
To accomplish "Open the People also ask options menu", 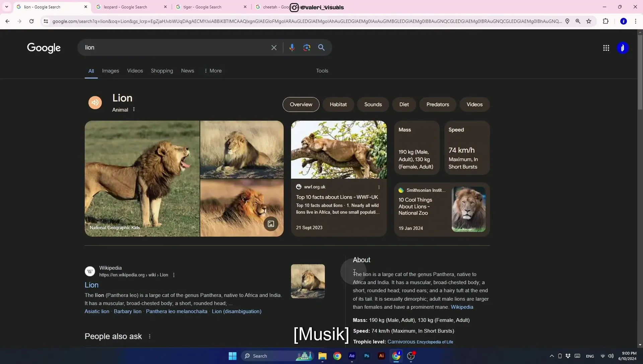I will [150, 336].
